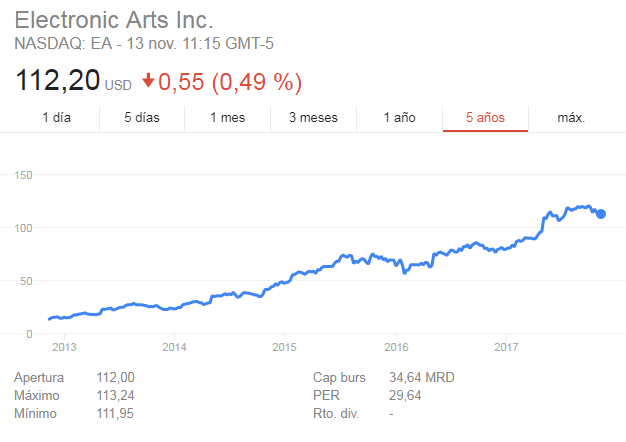Click the PER value 29,64
The width and height of the screenshot is (626, 442).
click(x=405, y=395)
